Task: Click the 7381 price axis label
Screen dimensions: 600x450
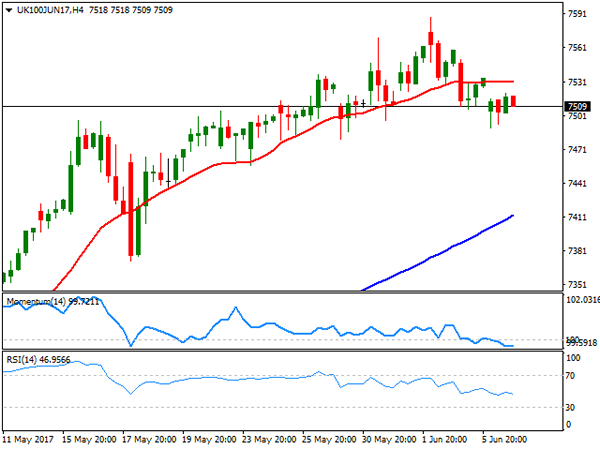Action: click(577, 251)
